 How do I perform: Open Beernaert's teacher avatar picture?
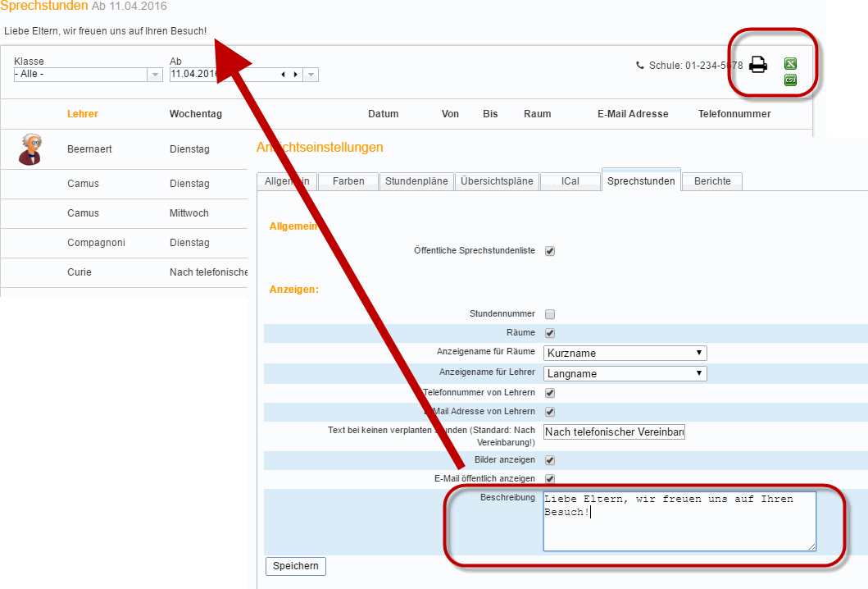[x=30, y=149]
